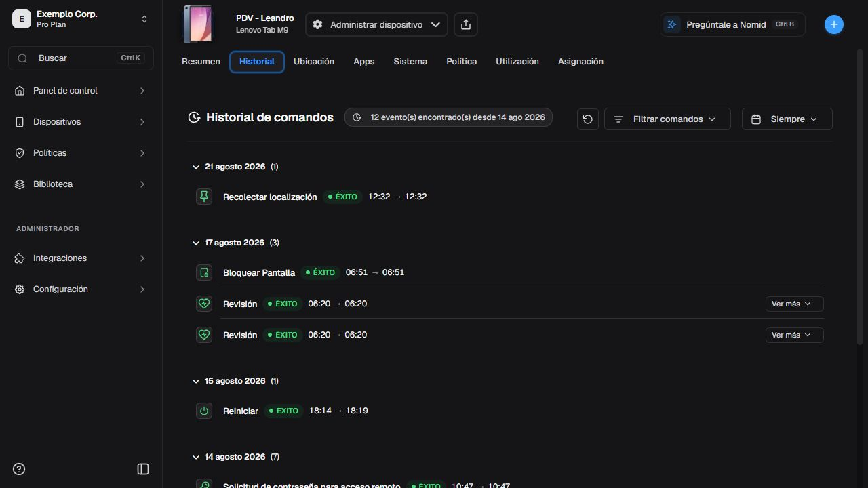The width and height of the screenshot is (868, 488).
Task: Click the Dispositivos device icon in sidebar
Action: point(20,122)
